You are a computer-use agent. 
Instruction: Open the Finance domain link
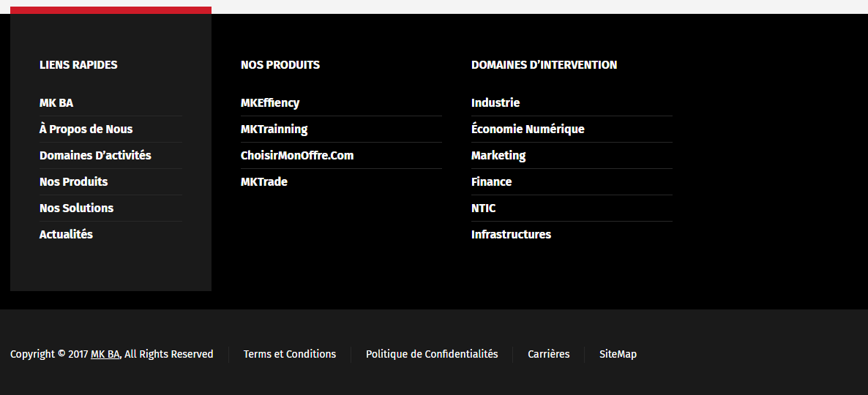pyautogui.click(x=491, y=182)
